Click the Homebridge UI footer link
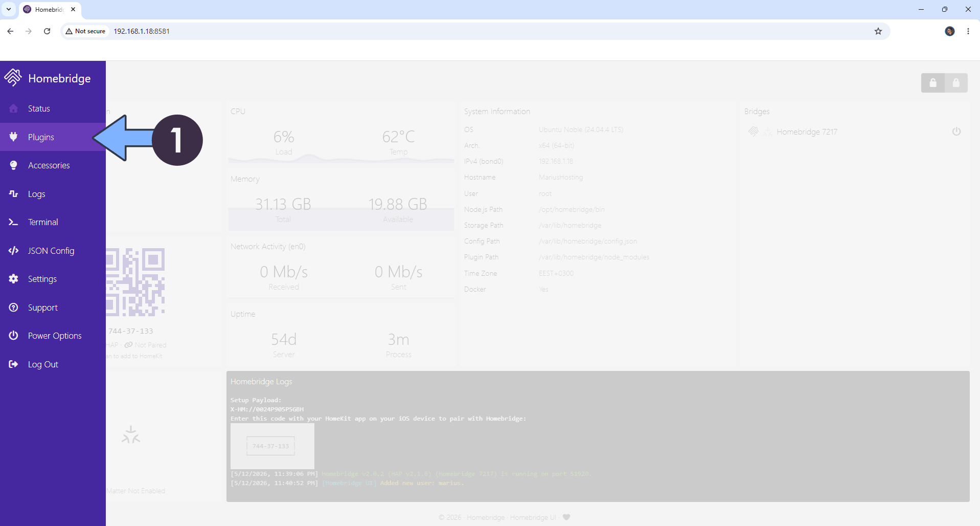 pyautogui.click(x=533, y=517)
